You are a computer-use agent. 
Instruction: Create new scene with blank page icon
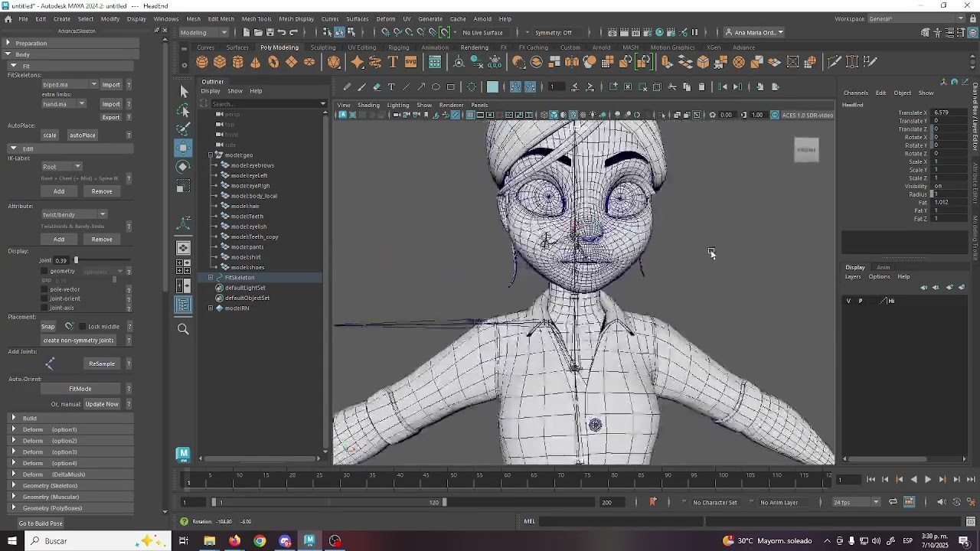pyautogui.click(x=247, y=32)
